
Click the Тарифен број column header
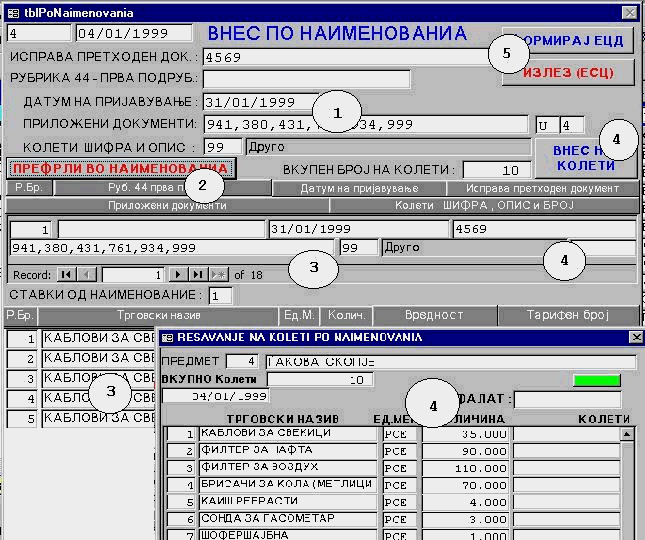tap(567, 315)
